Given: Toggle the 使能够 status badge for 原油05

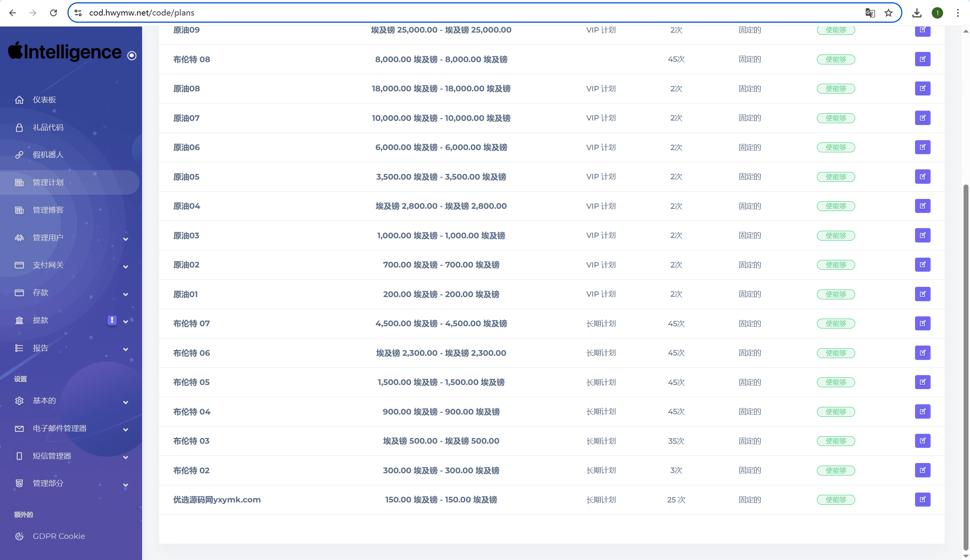Looking at the screenshot, I should (x=835, y=177).
